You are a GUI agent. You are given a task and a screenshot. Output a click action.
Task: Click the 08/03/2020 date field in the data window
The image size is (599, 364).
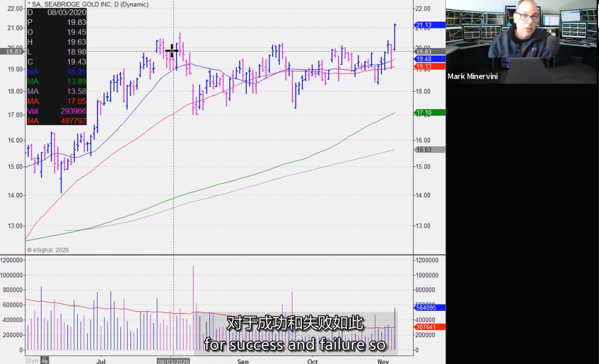pos(66,12)
